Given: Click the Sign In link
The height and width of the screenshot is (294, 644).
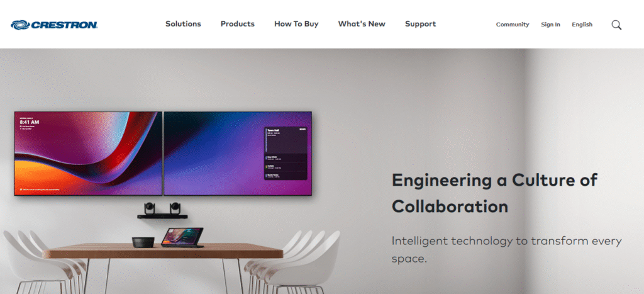Looking at the screenshot, I should [550, 25].
